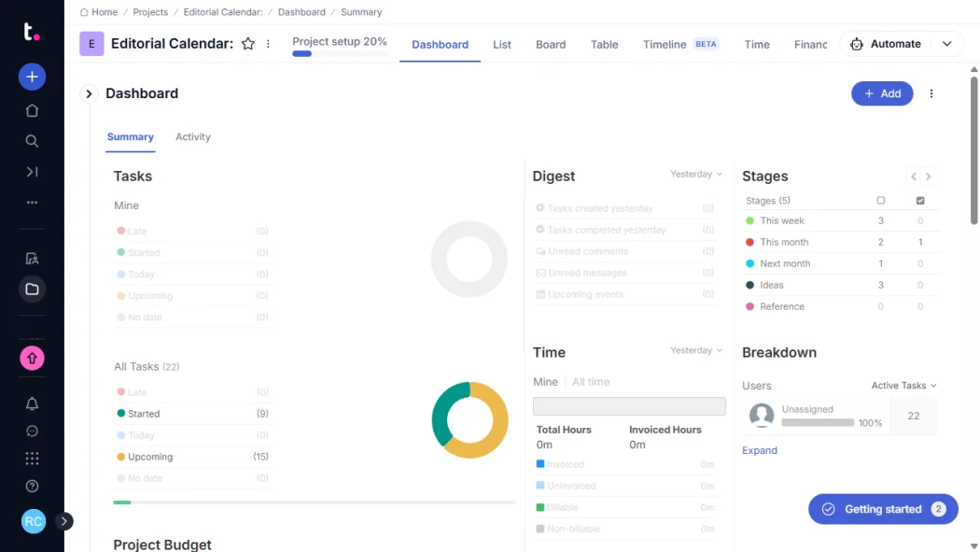Select the This week stage row
The height and width of the screenshot is (552, 980).
click(x=842, y=220)
